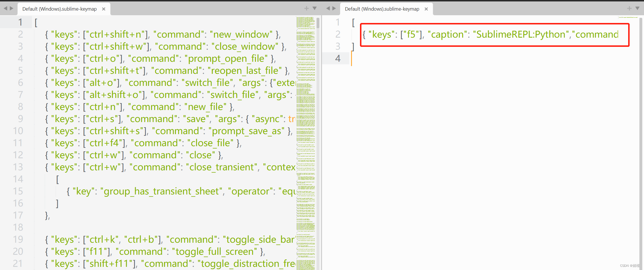Open left pane tab list dropdown
The height and width of the screenshot is (270, 644).
[315, 9]
